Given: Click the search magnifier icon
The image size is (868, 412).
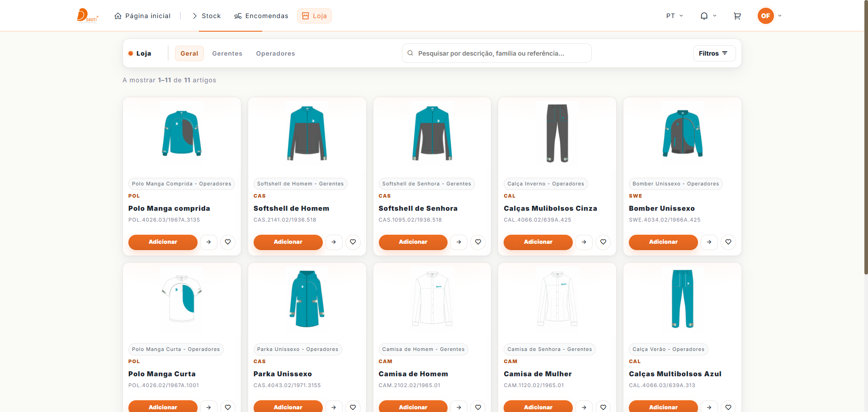Looking at the screenshot, I should [x=410, y=53].
